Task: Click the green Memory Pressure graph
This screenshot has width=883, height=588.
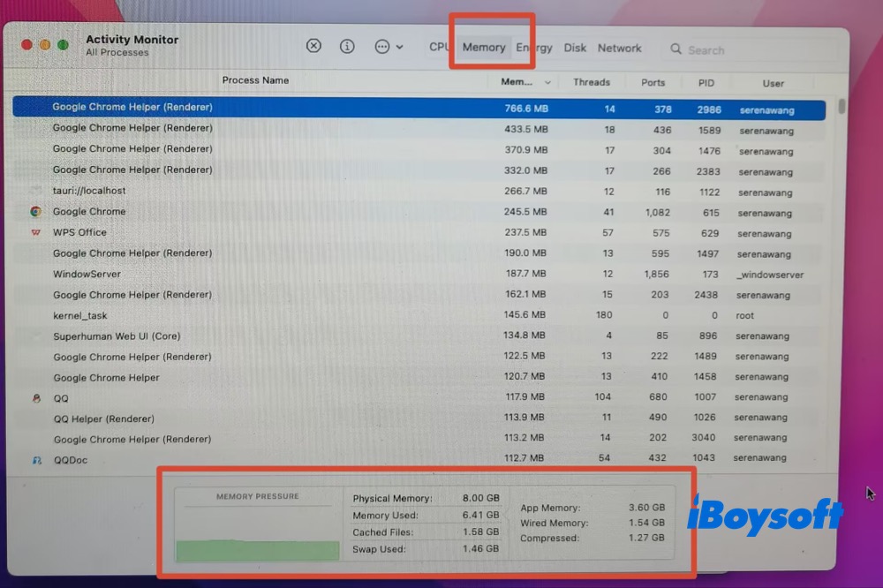Action: click(x=257, y=550)
